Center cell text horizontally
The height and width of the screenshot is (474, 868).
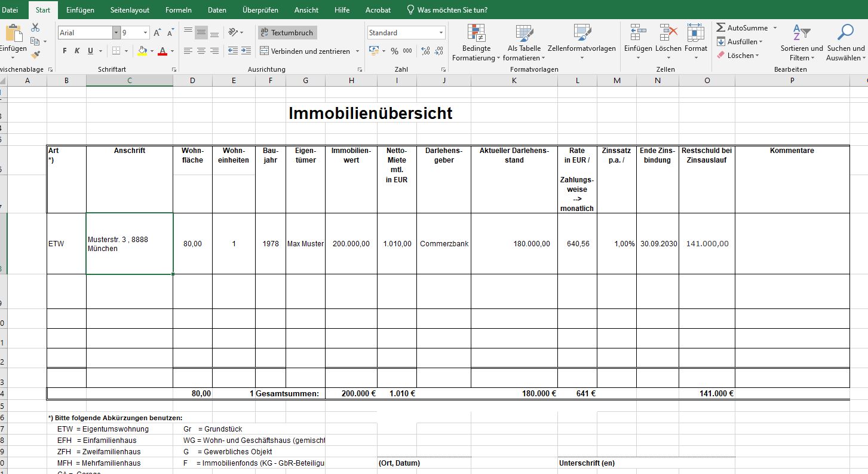[201, 51]
